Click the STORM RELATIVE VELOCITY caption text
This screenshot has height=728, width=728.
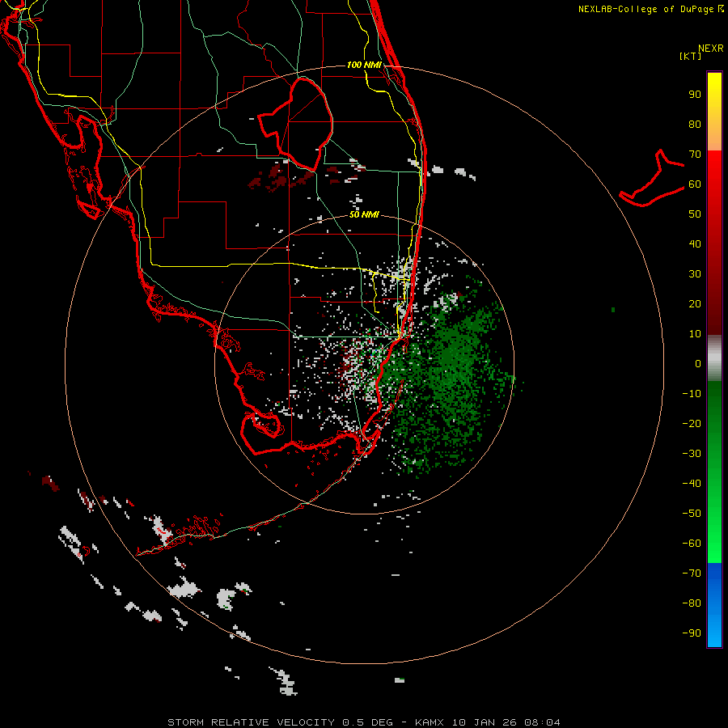(252, 722)
